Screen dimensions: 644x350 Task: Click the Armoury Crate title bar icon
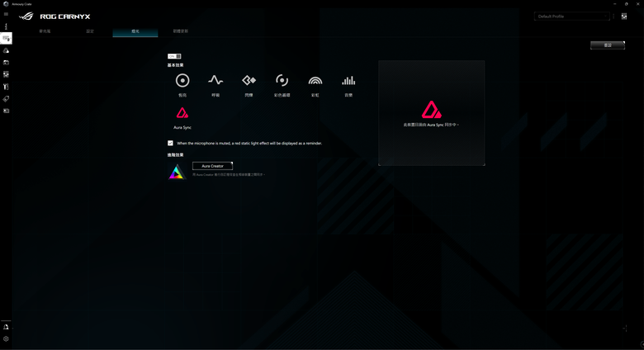tap(6, 3)
